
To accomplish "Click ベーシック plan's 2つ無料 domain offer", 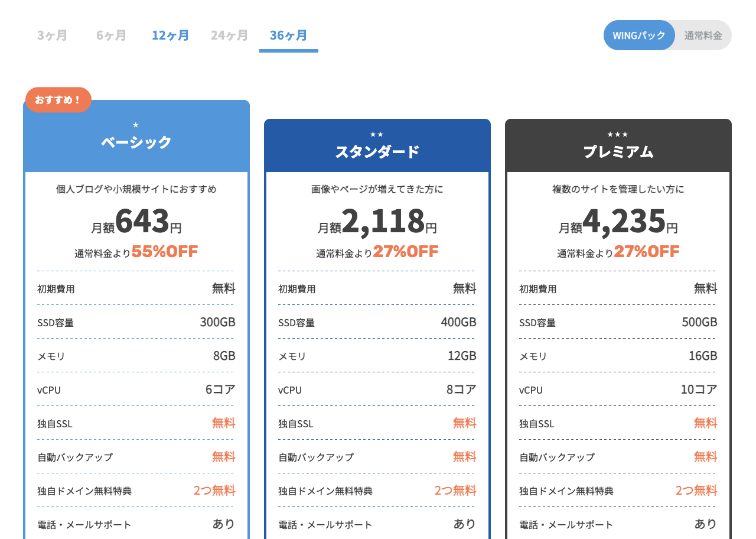I will coord(214,491).
